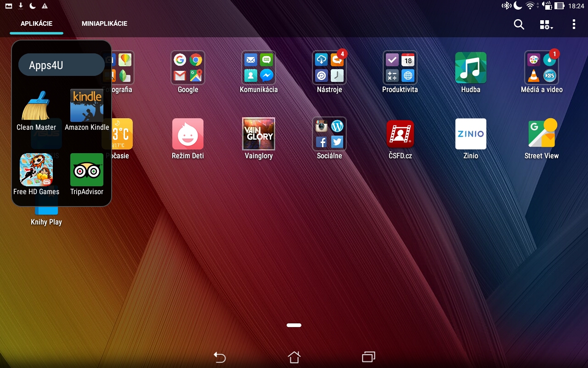The width and height of the screenshot is (588, 368).
Task: Tap the page indicator dash
Action: point(294,325)
